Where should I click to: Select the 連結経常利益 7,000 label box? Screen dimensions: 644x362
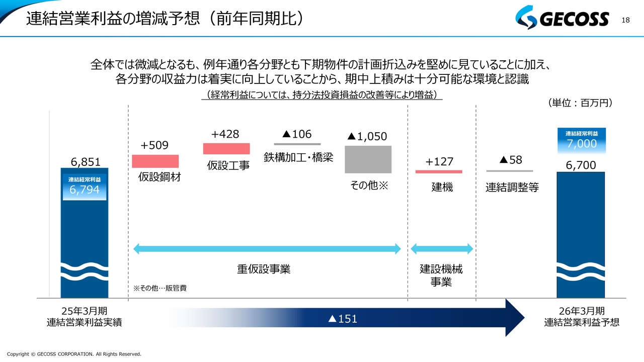tap(582, 141)
